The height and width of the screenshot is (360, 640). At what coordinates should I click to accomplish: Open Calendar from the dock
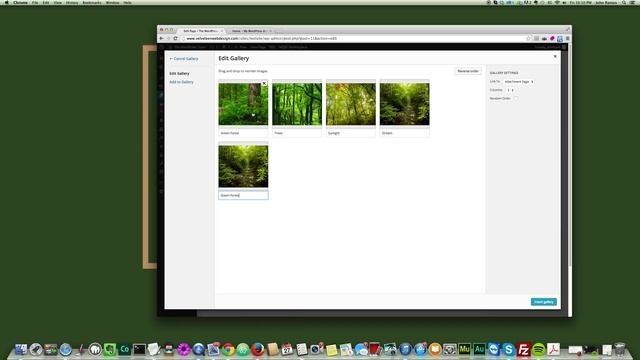(x=287, y=349)
